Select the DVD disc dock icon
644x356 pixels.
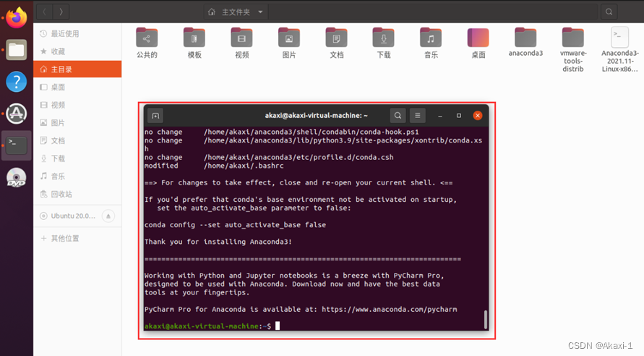click(x=17, y=177)
